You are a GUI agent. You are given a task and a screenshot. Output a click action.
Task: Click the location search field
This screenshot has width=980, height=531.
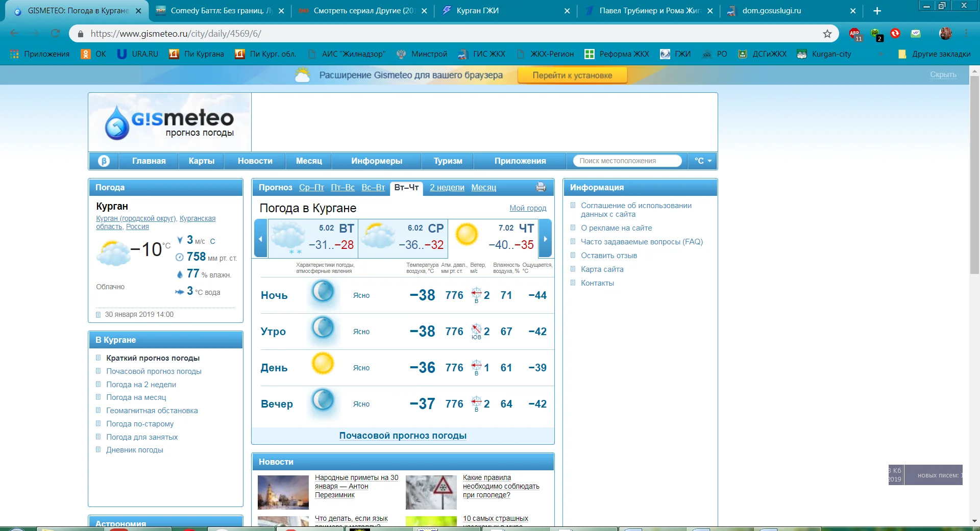tap(627, 161)
